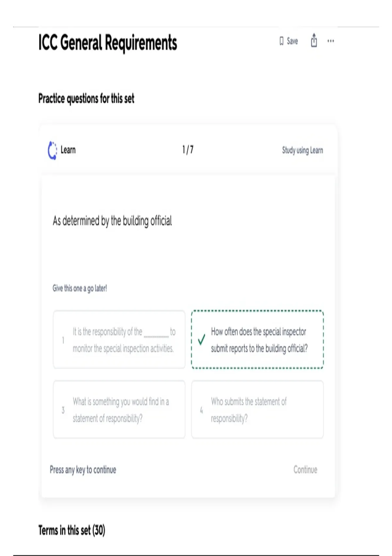Open the three-dot more options menu
Viewport: 392px width, 556px height.
click(331, 41)
